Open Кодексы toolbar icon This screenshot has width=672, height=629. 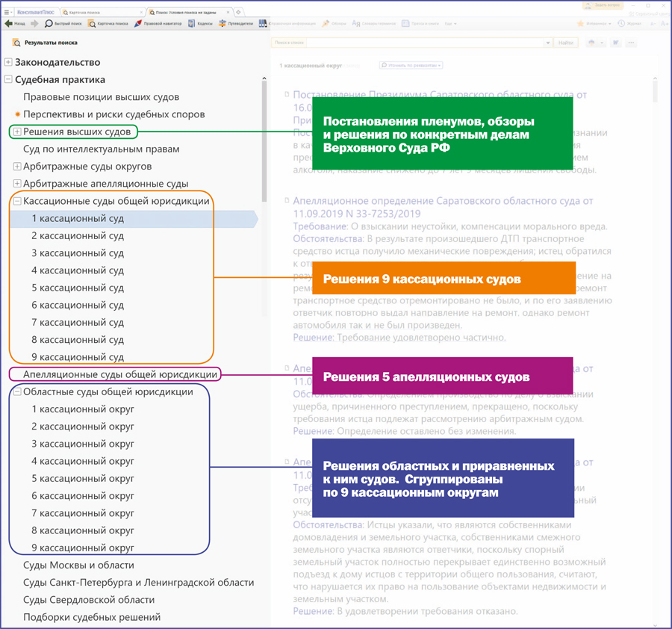[200, 24]
